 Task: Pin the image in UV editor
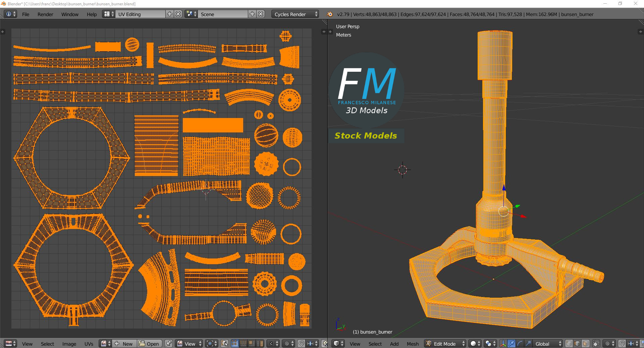(168, 344)
